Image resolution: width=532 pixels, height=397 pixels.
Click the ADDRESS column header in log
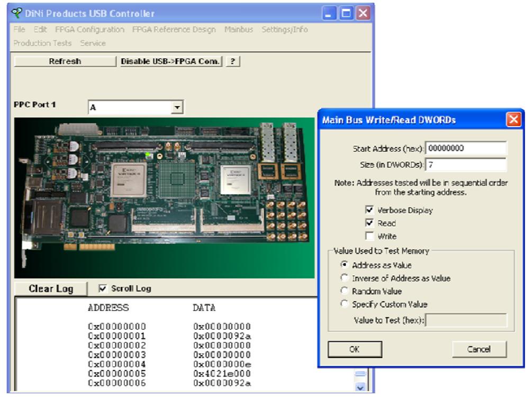pos(108,308)
